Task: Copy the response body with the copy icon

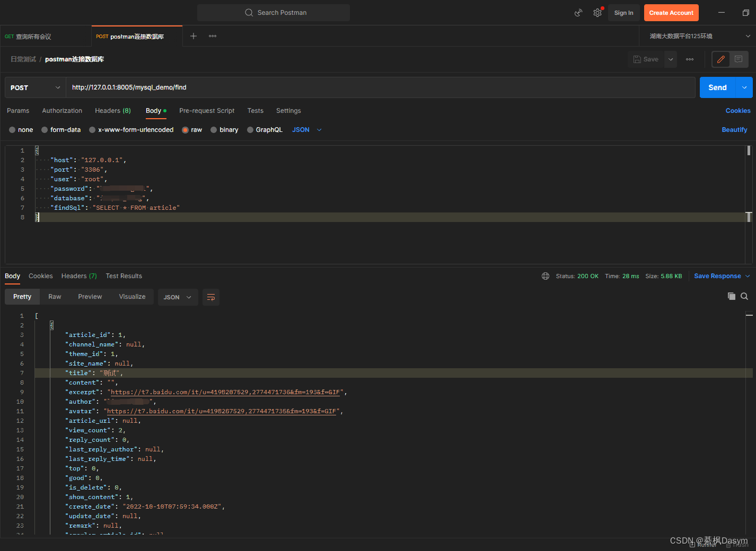Action: pyautogui.click(x=732, y=296)
